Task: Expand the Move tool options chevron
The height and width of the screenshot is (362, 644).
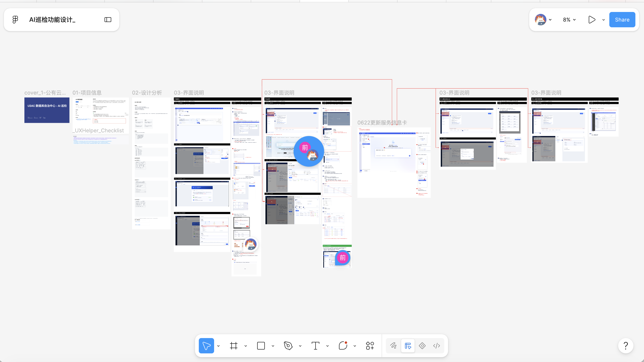Action: (218, 346)
